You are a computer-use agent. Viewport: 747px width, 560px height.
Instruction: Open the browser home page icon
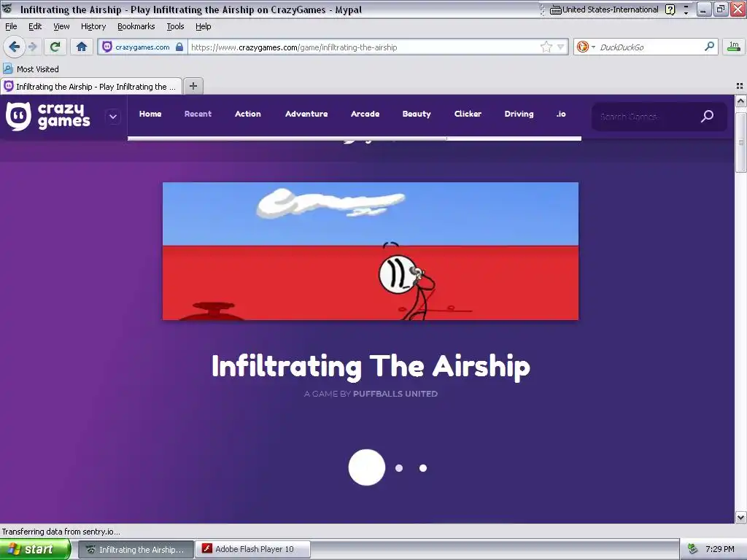[x=82, y=47]
